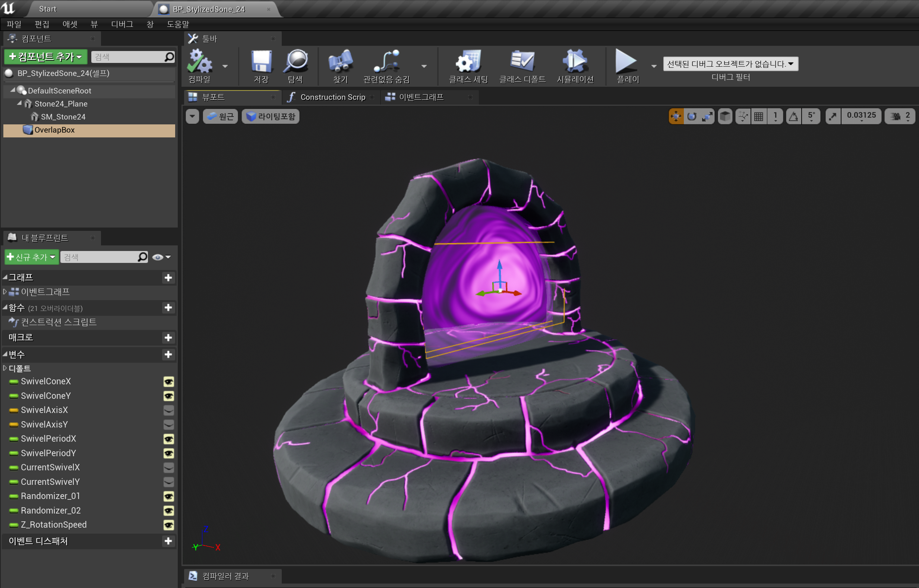
Task: Add new graph with plus icon
Action: (x=168, y=277)
